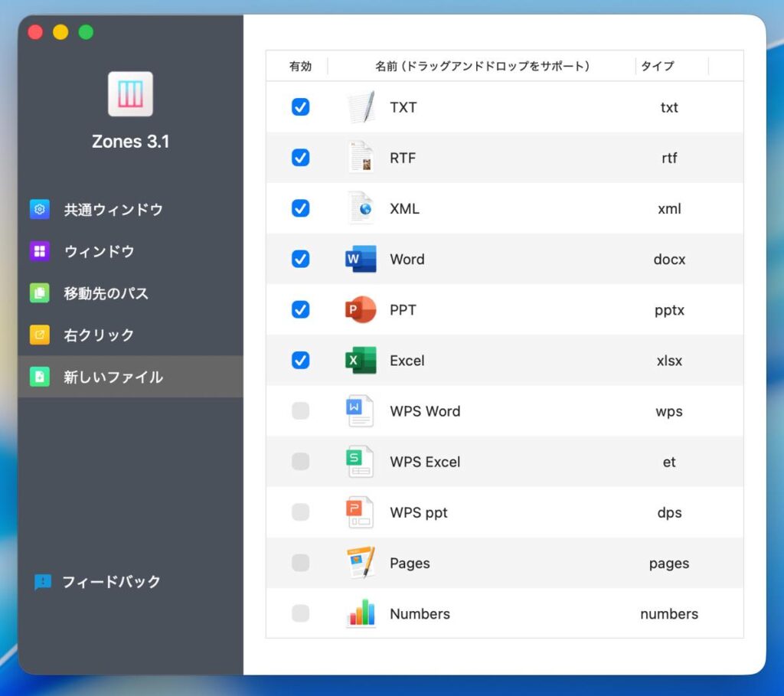Viewport: 784px width, 696px height.
Task: Click the Excel file type icon
Action: tap(361, 361)
